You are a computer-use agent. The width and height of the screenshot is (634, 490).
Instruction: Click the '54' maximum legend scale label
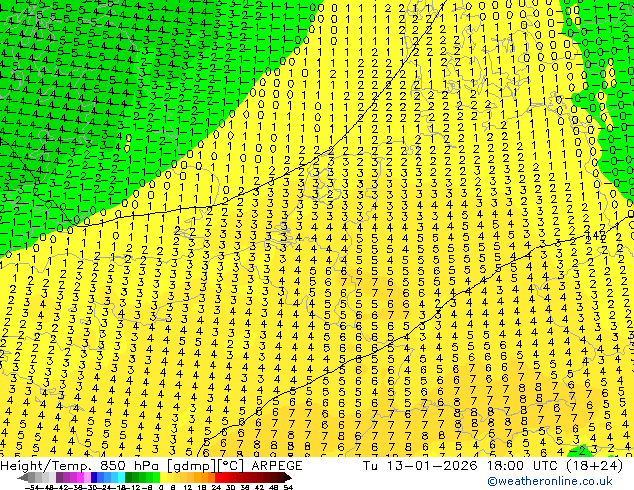[287, 487]
